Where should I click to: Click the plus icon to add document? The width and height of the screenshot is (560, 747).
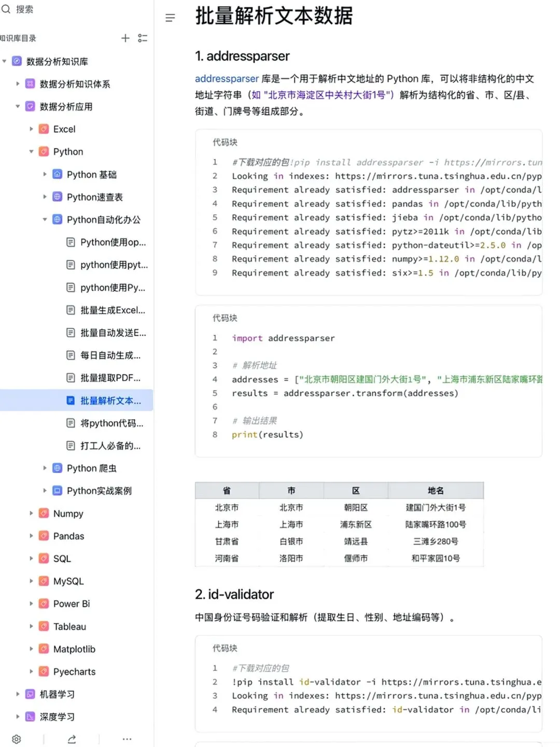tap(125, 38)
